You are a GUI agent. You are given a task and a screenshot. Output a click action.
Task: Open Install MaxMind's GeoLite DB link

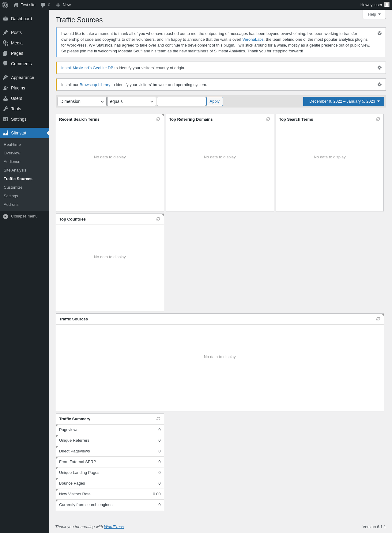pos(87,68)
